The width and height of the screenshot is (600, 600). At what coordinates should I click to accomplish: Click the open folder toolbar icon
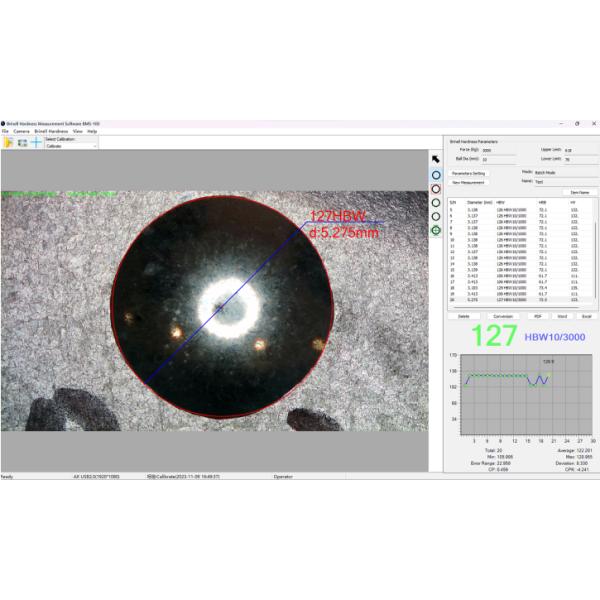[x=8, y=143]
